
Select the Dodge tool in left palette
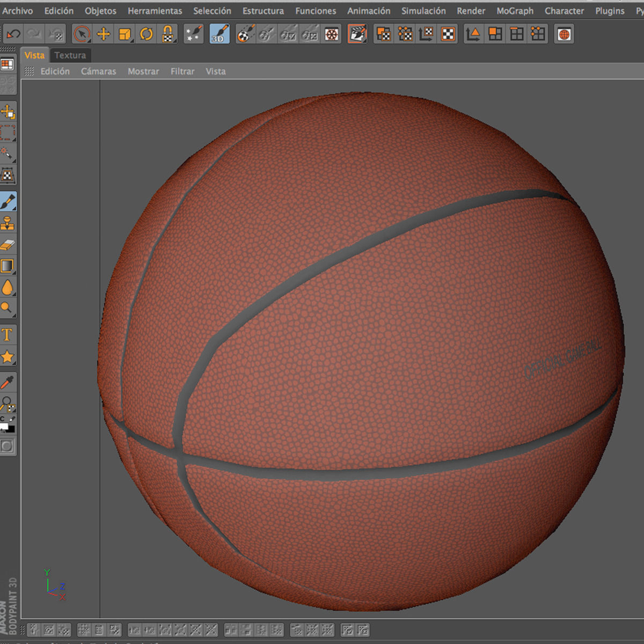point(8,309)
